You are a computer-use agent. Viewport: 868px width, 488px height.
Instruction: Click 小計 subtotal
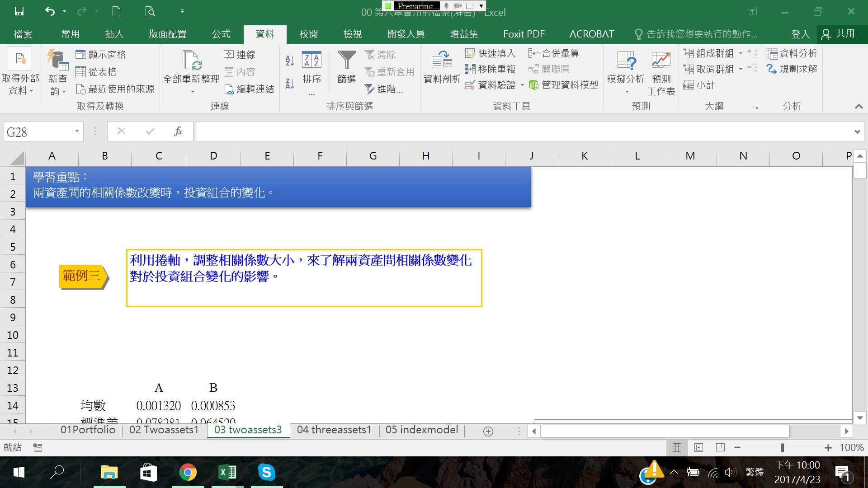[x=699, y=85]
